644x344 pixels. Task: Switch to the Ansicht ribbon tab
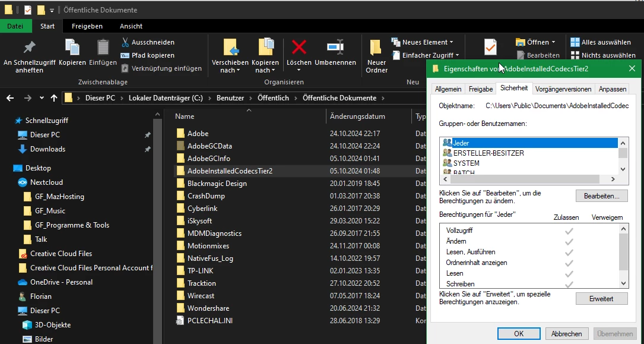pyautogui.click(x=131, y=26)
